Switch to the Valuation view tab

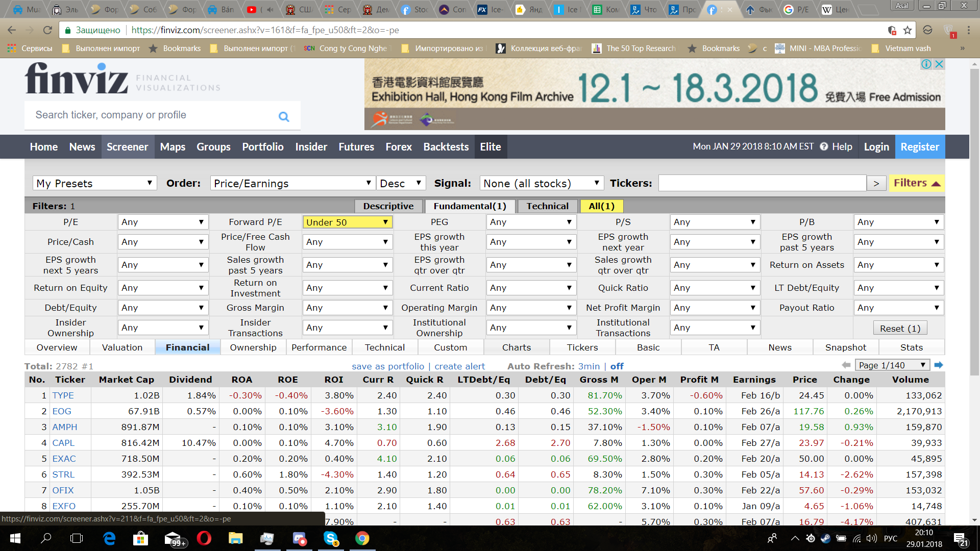pos(122,347)
